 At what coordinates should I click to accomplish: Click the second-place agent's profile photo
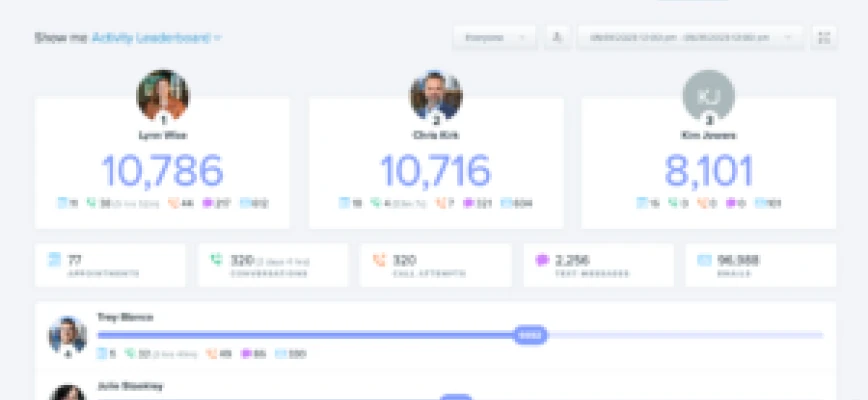click(x=436, y=95)
